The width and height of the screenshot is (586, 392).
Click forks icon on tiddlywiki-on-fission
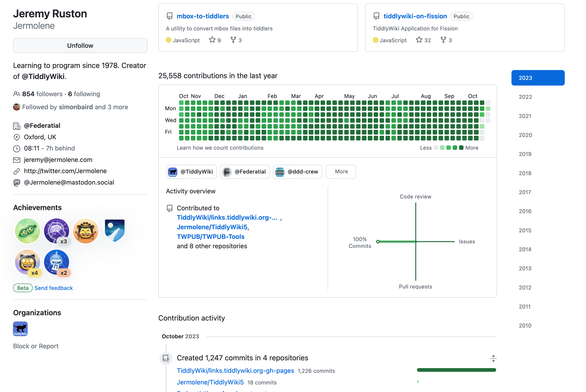443,40
